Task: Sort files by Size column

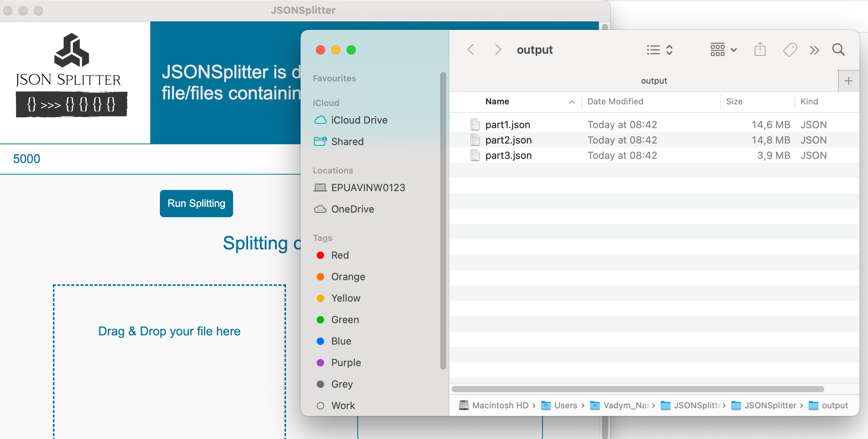Action: click(x=734, y=101)
